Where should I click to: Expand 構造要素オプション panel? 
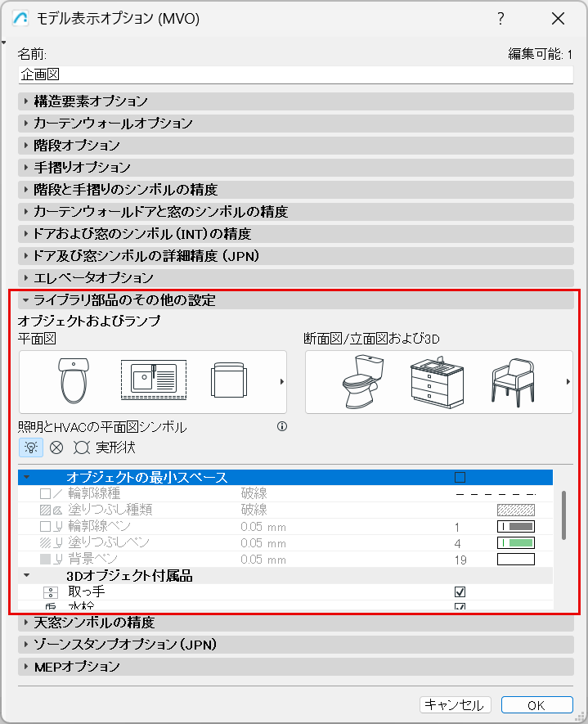[x=296, y=101]
